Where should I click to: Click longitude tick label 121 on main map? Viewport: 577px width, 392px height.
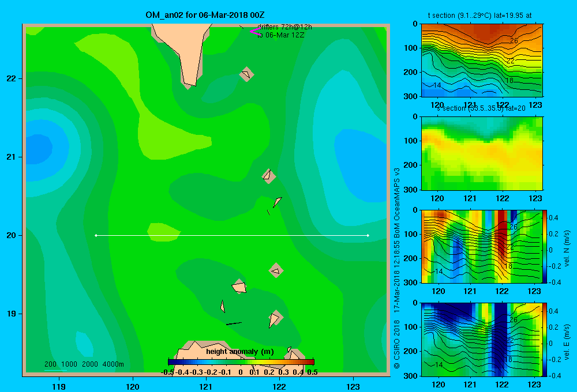coord(206,386)
